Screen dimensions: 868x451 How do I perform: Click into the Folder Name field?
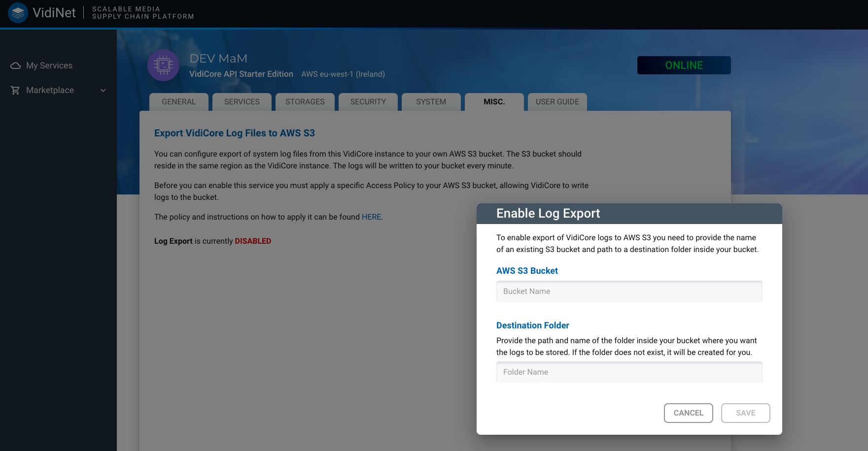[x=629, y=372]
